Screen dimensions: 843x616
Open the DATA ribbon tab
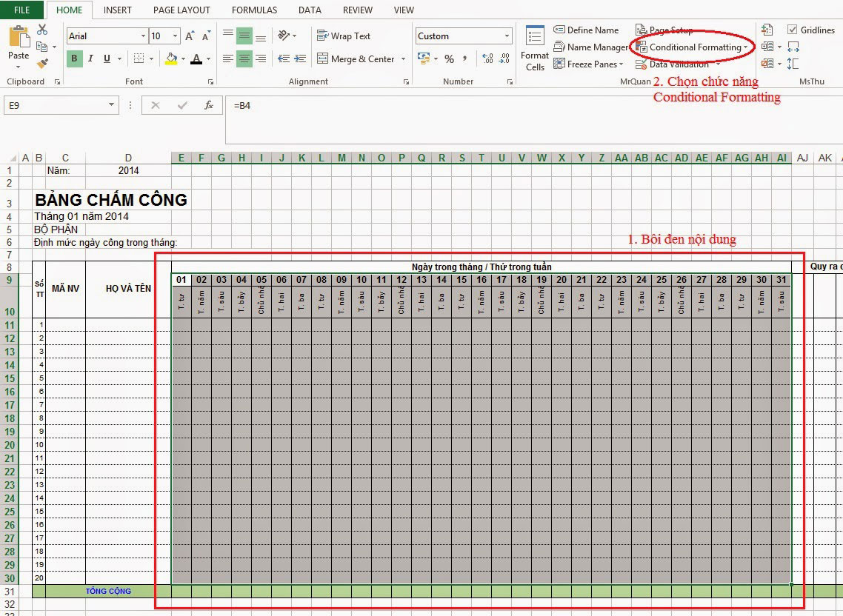pos(309,10)
